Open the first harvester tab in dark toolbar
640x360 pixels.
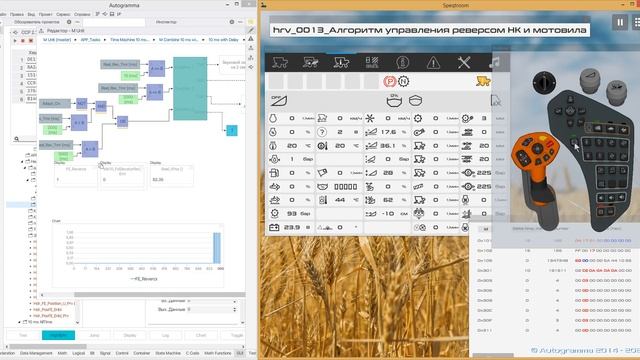pos(280,62)
